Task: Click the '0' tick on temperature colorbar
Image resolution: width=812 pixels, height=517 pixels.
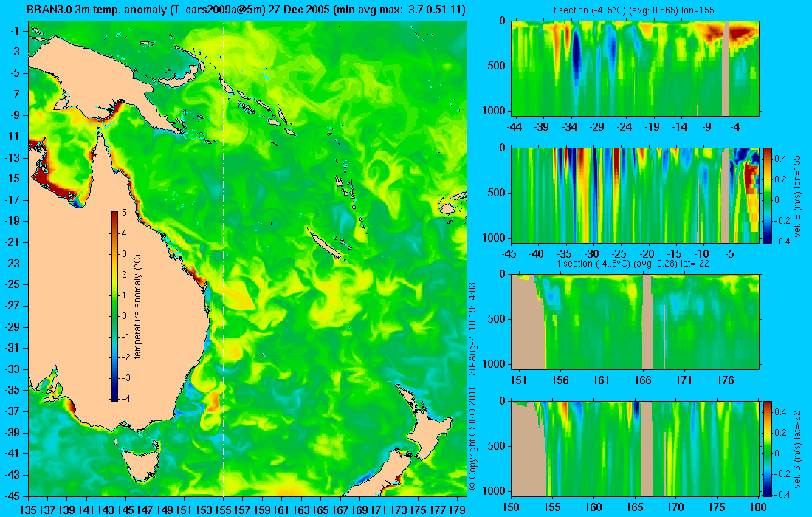Action: tap(124, 316)
